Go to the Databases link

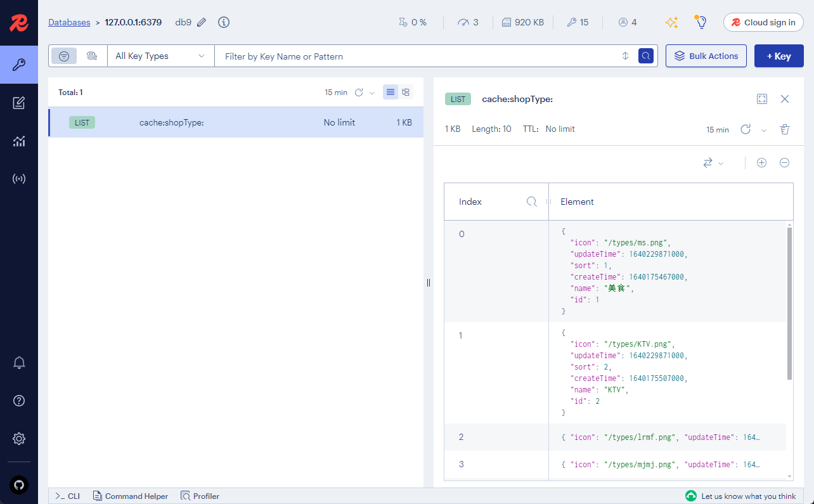click(69, 22)
